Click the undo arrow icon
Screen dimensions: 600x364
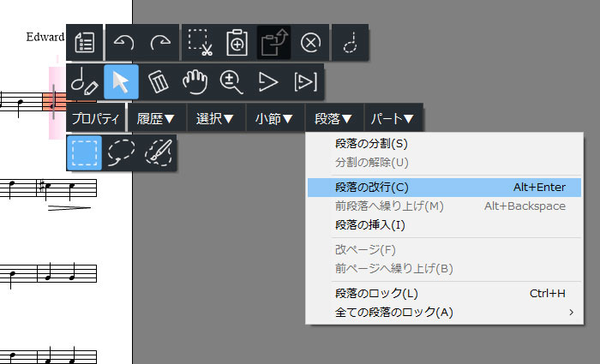coord(123,43)
